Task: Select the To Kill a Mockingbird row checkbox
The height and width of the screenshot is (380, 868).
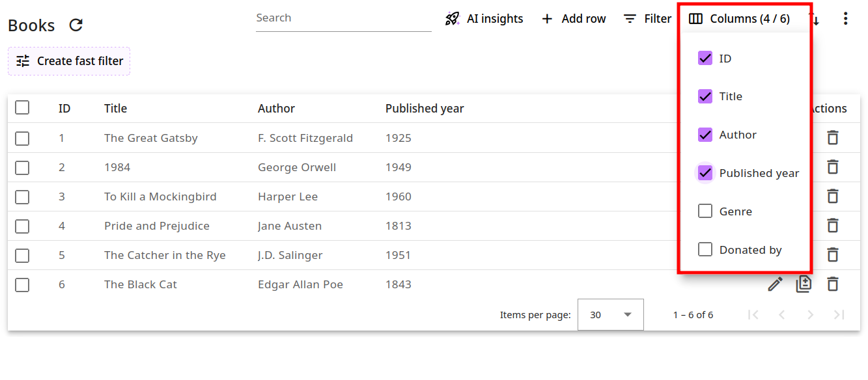Action: pos(22,197)
